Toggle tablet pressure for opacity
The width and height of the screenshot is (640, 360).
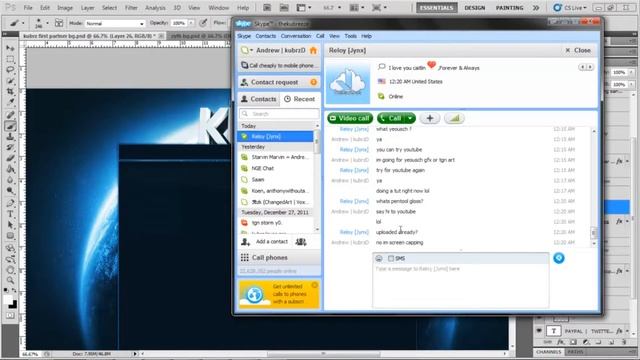(x=203, y=23)
